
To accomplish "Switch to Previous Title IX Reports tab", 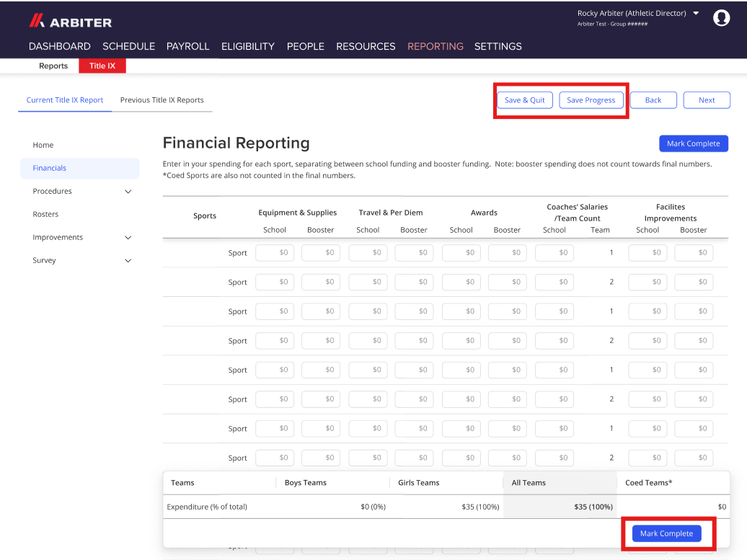I will (162, 100).
